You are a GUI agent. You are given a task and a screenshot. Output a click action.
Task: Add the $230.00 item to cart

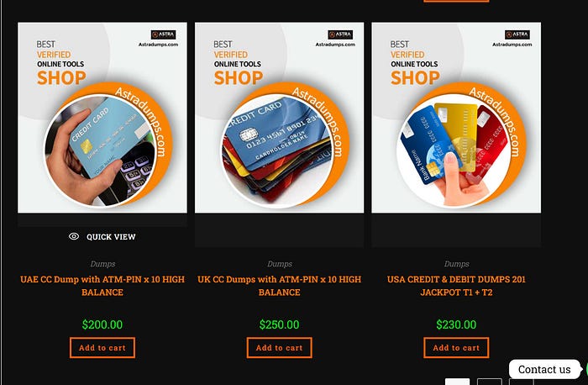[456, 347]
